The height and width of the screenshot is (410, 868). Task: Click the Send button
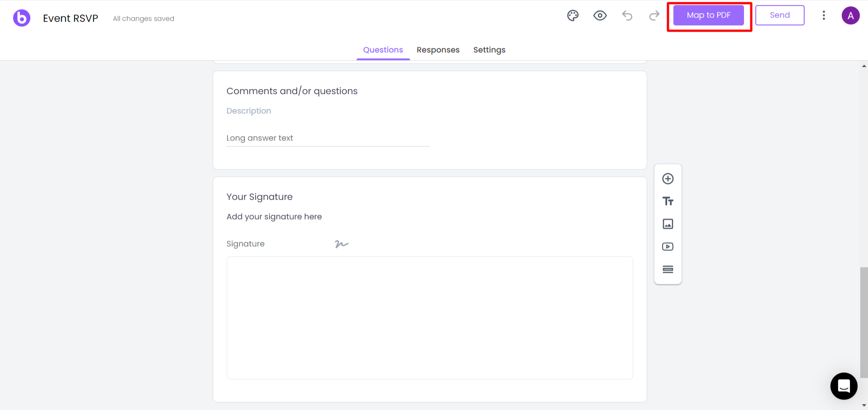tap(780, 15)
